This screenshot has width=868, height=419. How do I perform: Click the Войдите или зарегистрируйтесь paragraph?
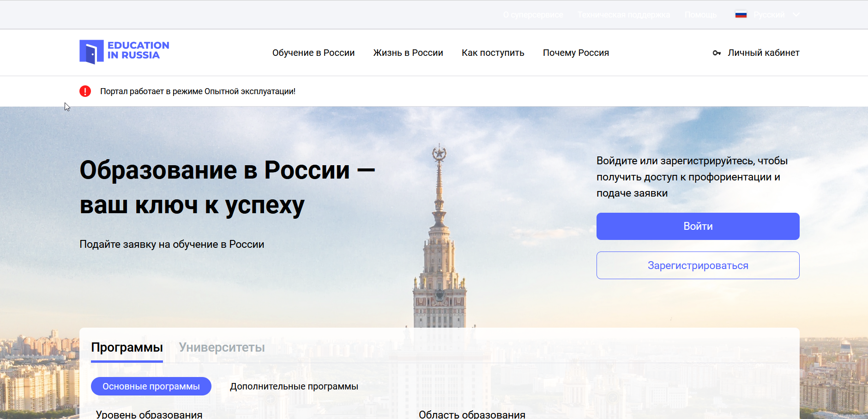[692, 177]
